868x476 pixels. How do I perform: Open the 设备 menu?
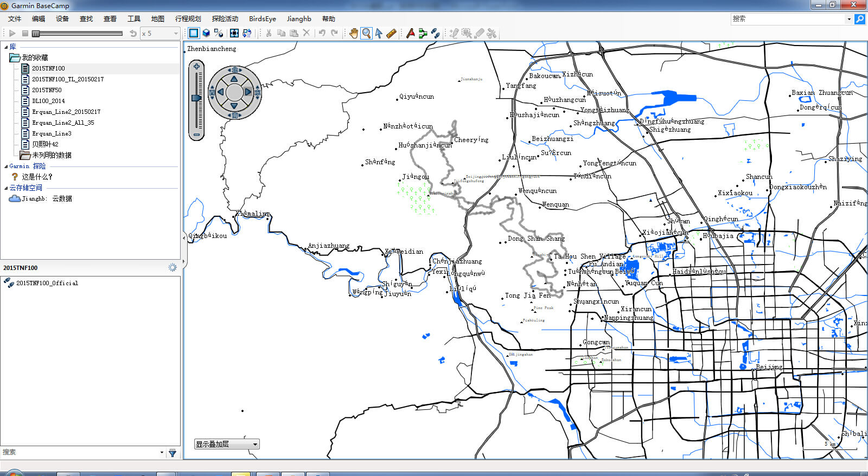(x=62, y=18)
